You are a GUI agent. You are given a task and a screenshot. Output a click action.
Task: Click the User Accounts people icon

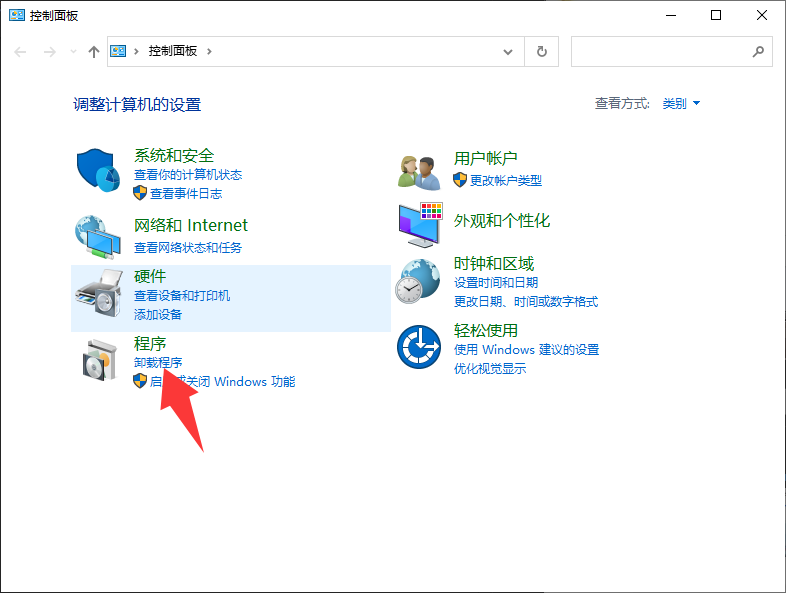pyautogui.click(x=419, y=172)
